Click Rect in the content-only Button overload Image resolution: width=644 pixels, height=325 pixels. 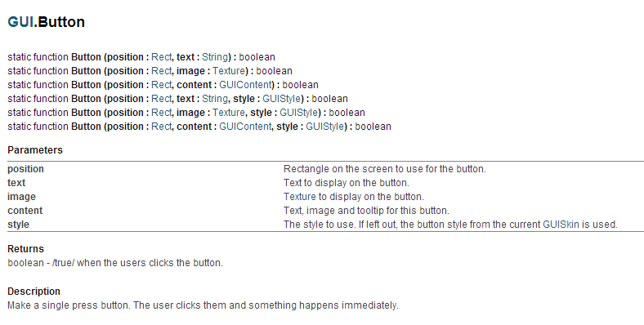pyautogui.click(x=162, y=85)
